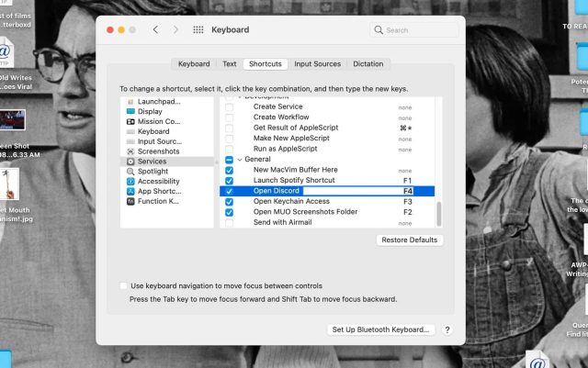The width and height of the screenshot is (588, 368).
Task: Select the Run as AppleScript row
Action: tap(327, 150)
